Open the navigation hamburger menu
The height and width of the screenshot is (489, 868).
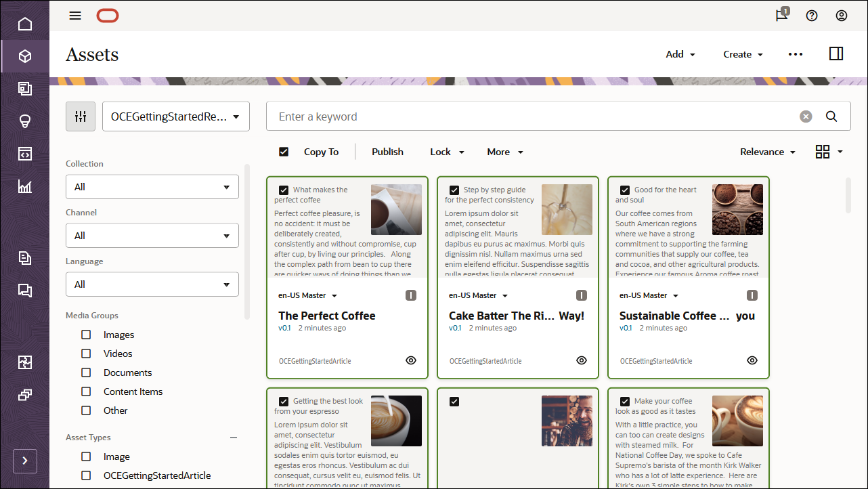coord(75,16)
